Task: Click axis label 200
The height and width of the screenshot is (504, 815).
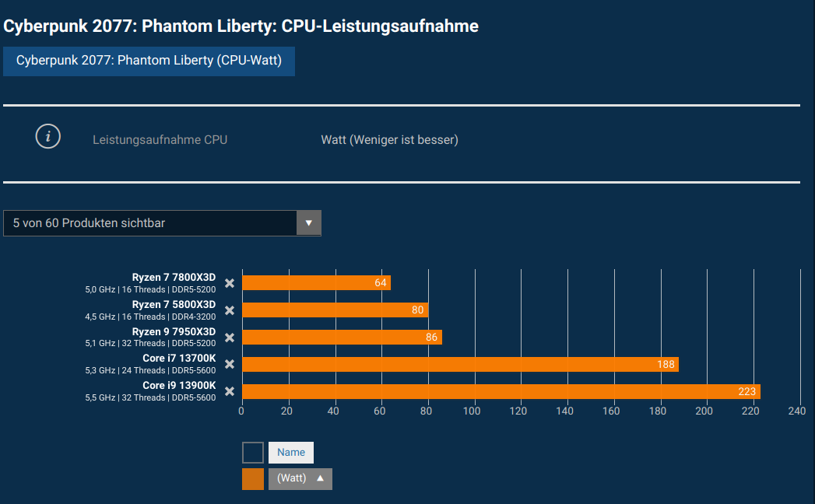Action: (704, 411)
